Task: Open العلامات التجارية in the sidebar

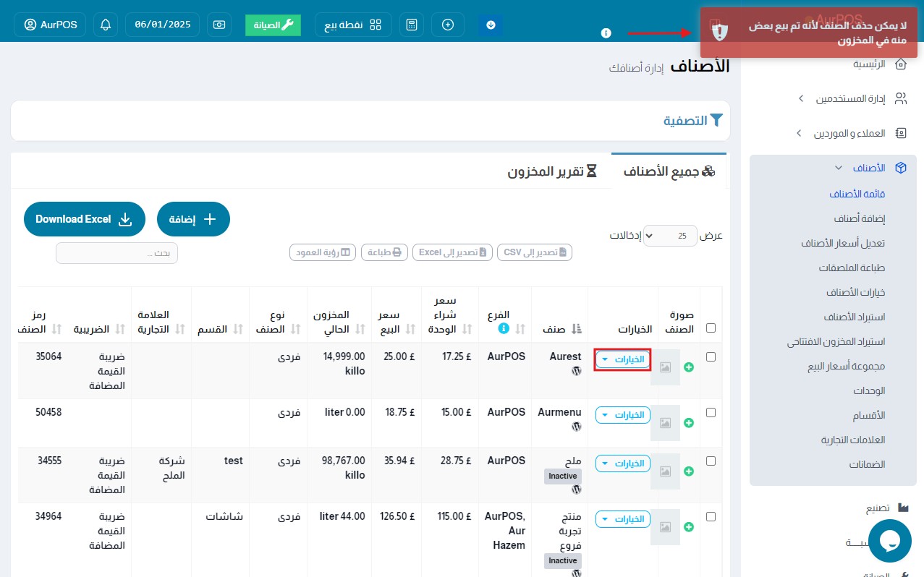Action: pyautogui.click(x=853, y=440)
